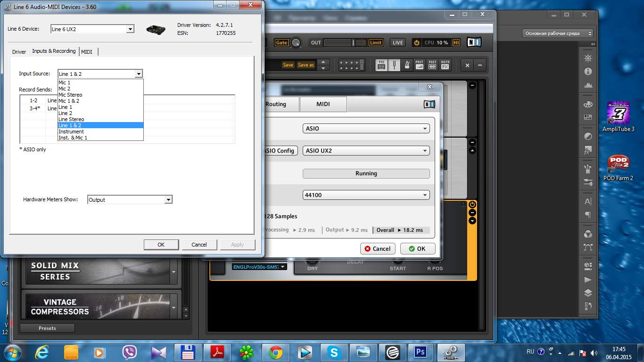Toggle the Gate noise gate button
Image resolution: width=644 pixels, height=362 pixels.
[x=281, y=42]
